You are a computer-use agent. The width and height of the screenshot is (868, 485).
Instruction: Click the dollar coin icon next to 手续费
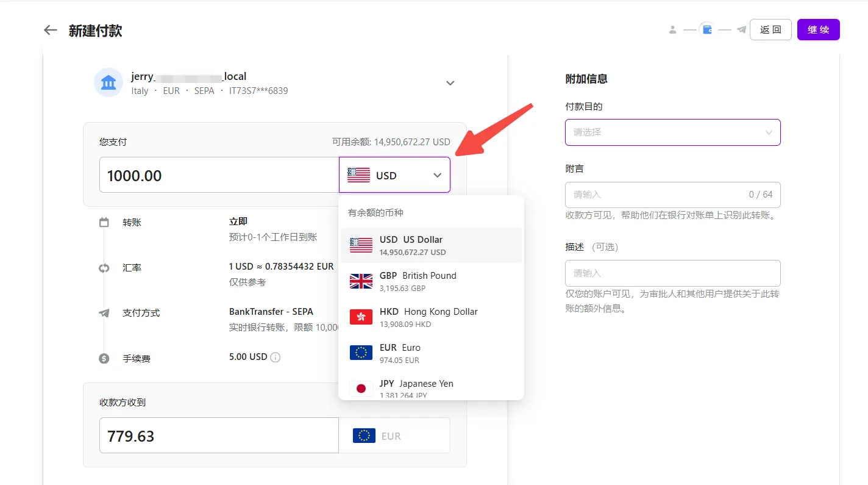pos(104,359)
